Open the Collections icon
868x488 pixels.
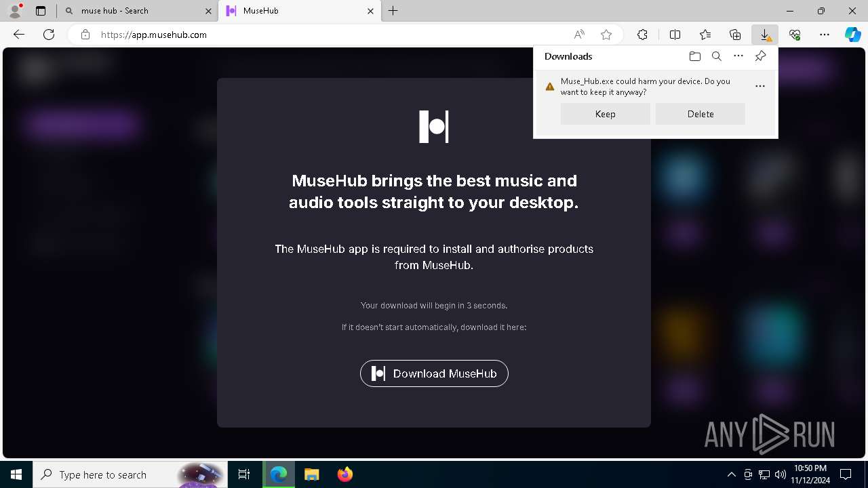point(735,35)
